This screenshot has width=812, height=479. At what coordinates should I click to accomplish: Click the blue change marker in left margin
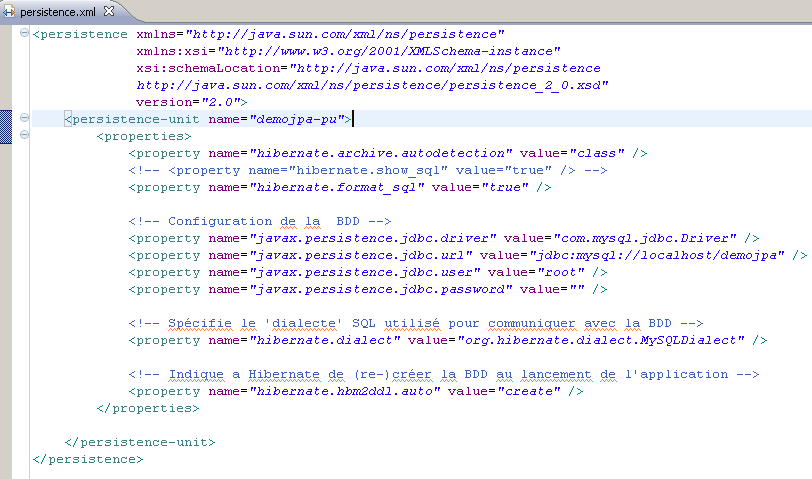click(5, 127)
